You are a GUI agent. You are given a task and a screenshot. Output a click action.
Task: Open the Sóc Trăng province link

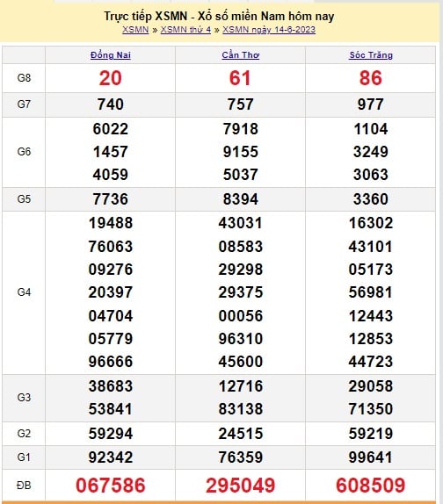371,55
